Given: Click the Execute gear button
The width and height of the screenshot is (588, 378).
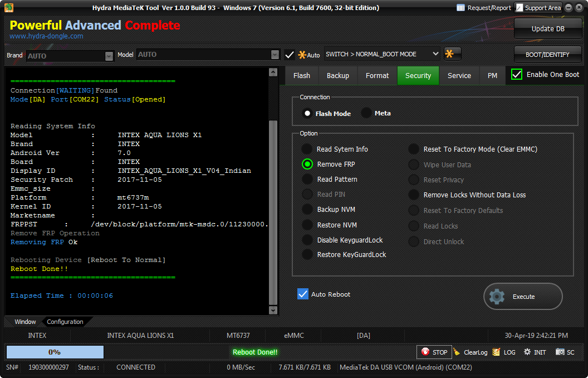Looking at the screenshot, I should (523, 297).
